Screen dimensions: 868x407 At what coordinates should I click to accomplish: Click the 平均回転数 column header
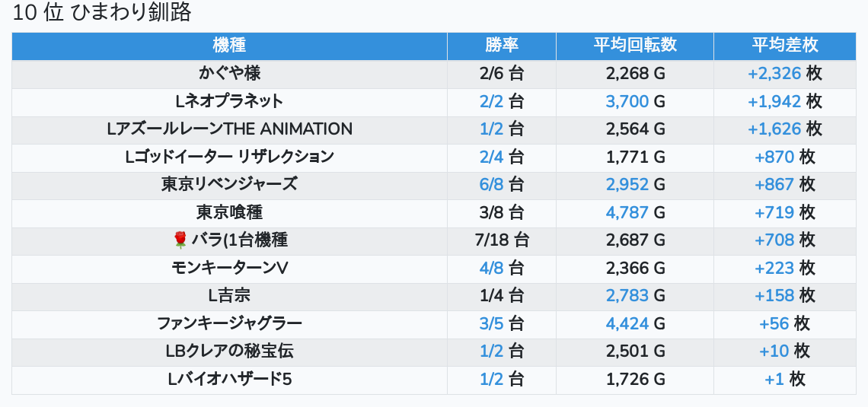pos(634,45)
